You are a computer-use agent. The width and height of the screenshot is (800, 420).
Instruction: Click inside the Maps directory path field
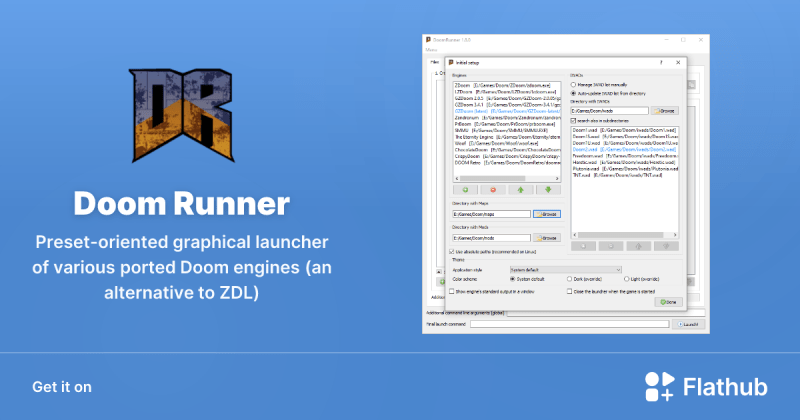492,214
